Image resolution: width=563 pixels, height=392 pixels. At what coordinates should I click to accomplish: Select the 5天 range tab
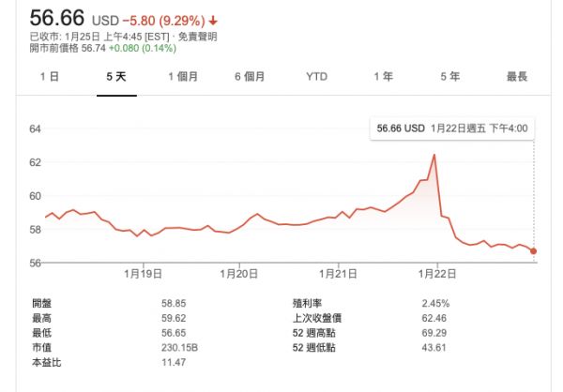[x=115, y=76]
